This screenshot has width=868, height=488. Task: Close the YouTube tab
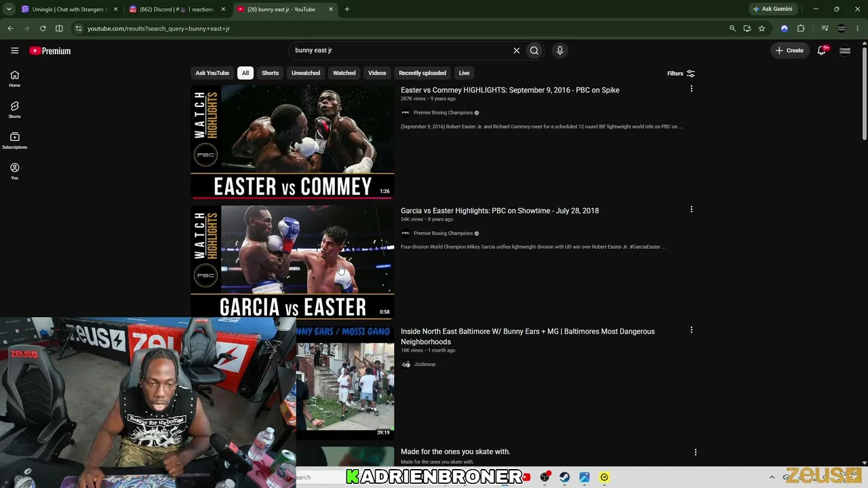(331, 9)
